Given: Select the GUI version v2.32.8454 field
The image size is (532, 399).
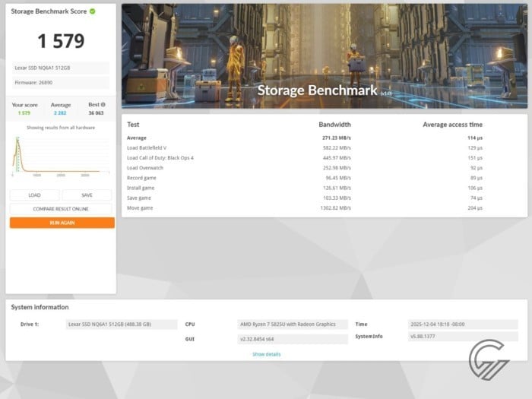Looking at the screenshot, I should (x=293, y=339).
